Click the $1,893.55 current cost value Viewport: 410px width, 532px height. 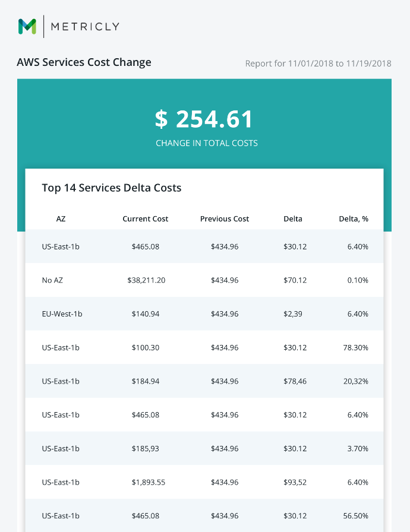(149, 482)
